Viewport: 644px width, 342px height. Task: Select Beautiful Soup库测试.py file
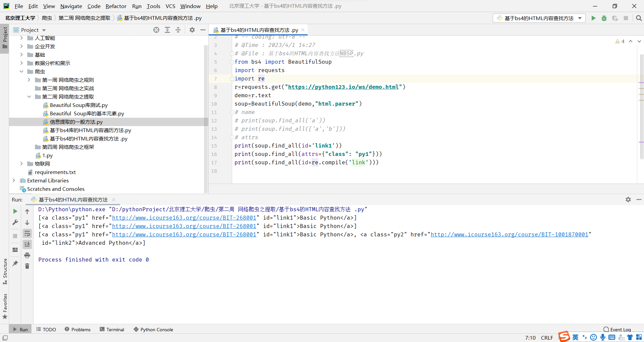pyautogui.click(x=79, y=105)
